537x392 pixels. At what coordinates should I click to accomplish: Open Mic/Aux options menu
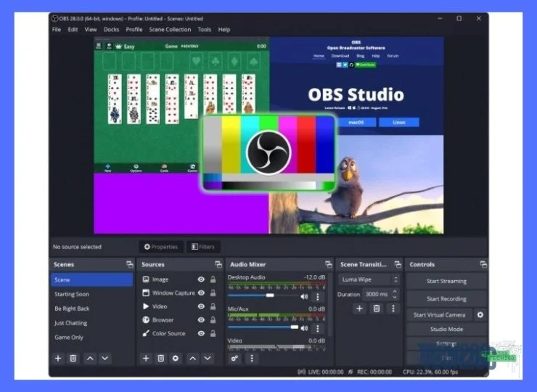click(317, 328)
